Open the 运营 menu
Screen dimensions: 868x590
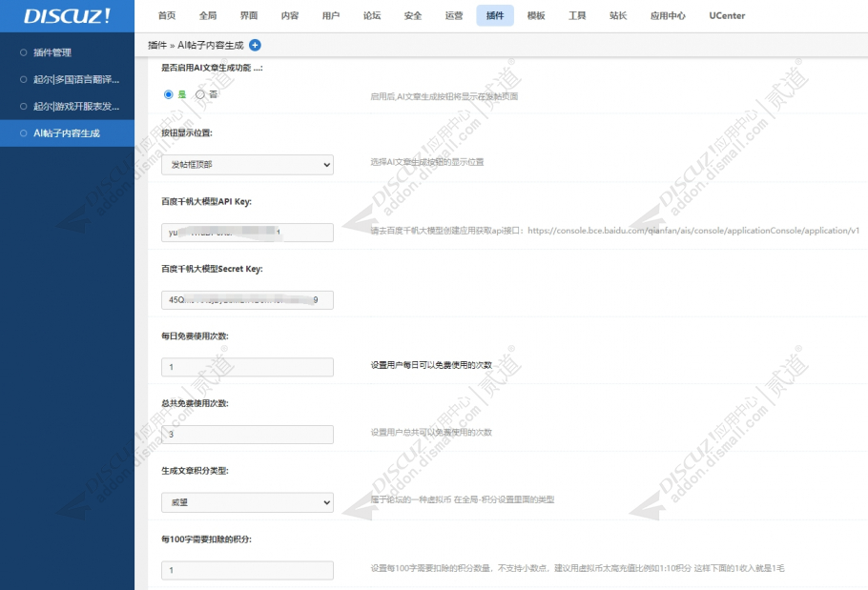tap(453, 15)
